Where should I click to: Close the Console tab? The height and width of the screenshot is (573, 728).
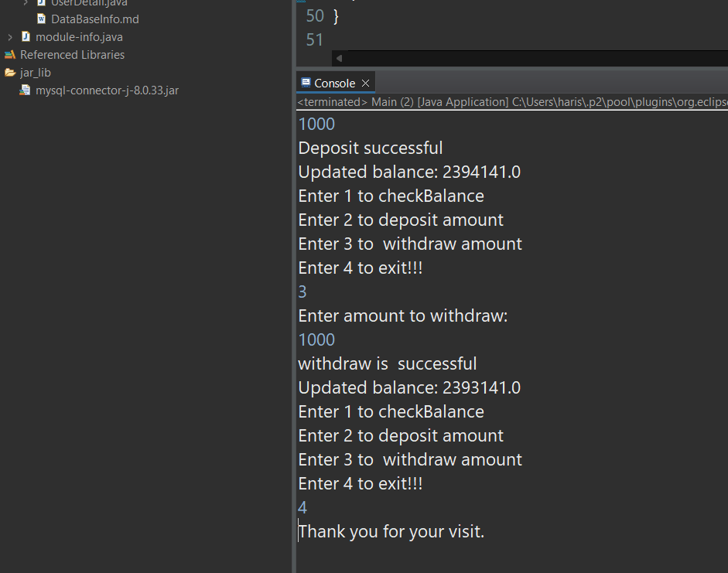click(x=366, y=83)
